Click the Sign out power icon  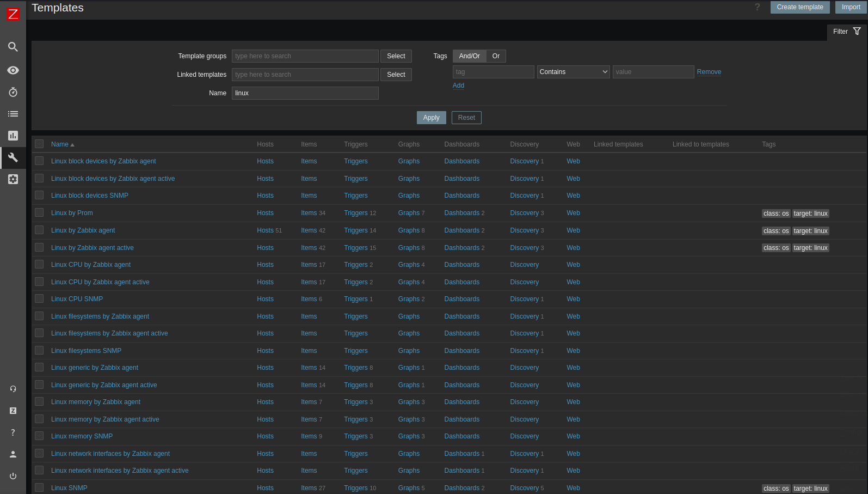13,476
